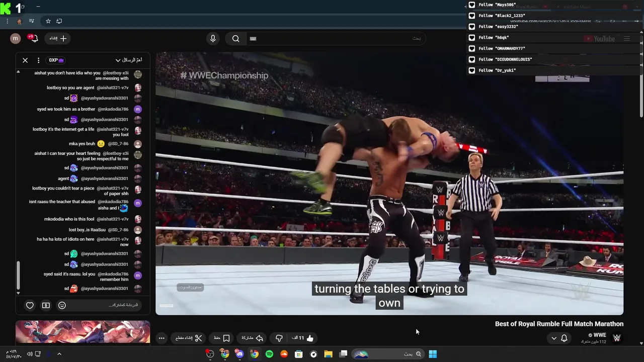The height and width of the screenshot is (362, 644).
Task: Open the Windows Start button
Action: (x=433, y=354)
